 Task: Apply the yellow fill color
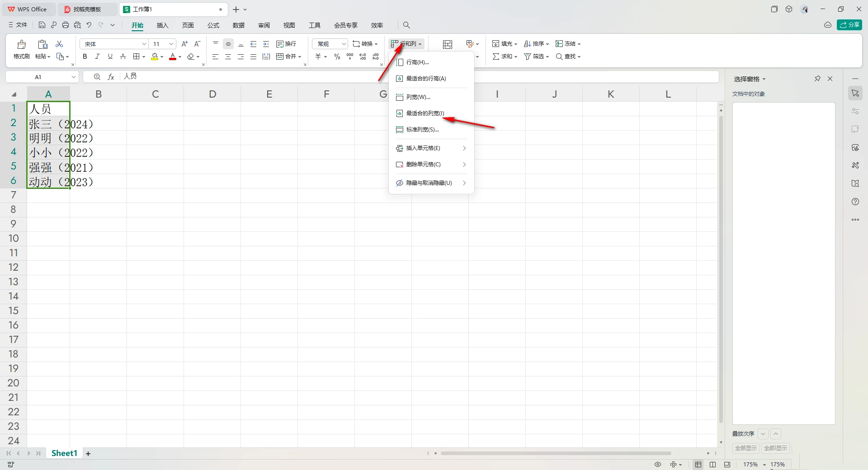[155, 56]
